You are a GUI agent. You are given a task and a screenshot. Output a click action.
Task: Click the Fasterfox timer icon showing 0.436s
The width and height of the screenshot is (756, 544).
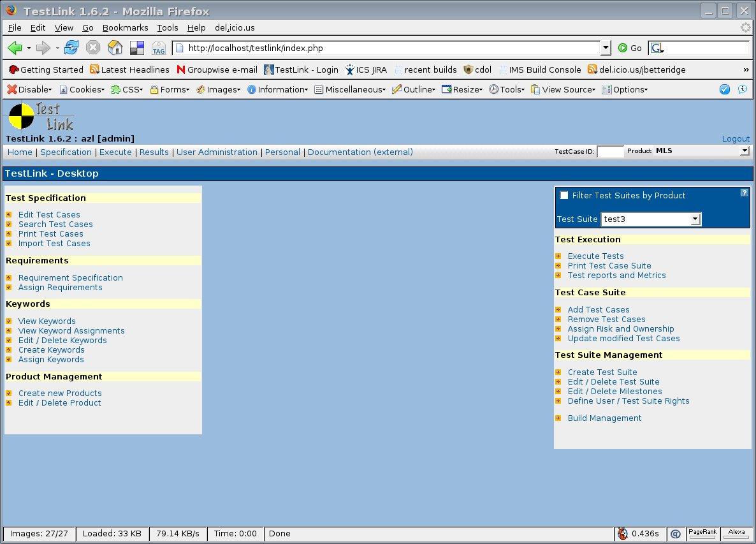(x=622, y=533)
